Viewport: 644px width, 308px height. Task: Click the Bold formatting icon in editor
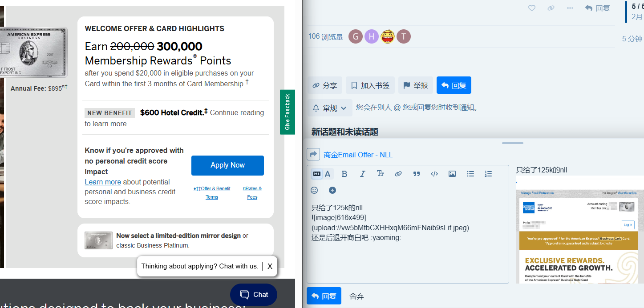click(344, 174)
